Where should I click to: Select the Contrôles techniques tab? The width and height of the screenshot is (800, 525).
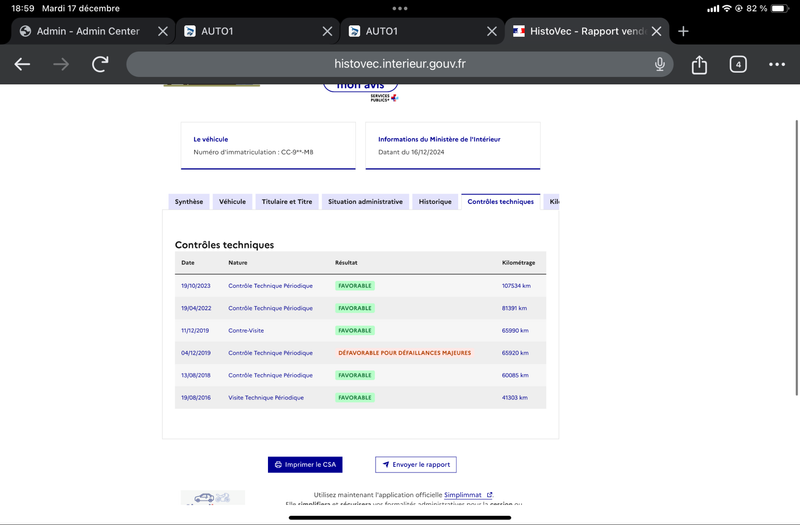click(501, 202)
